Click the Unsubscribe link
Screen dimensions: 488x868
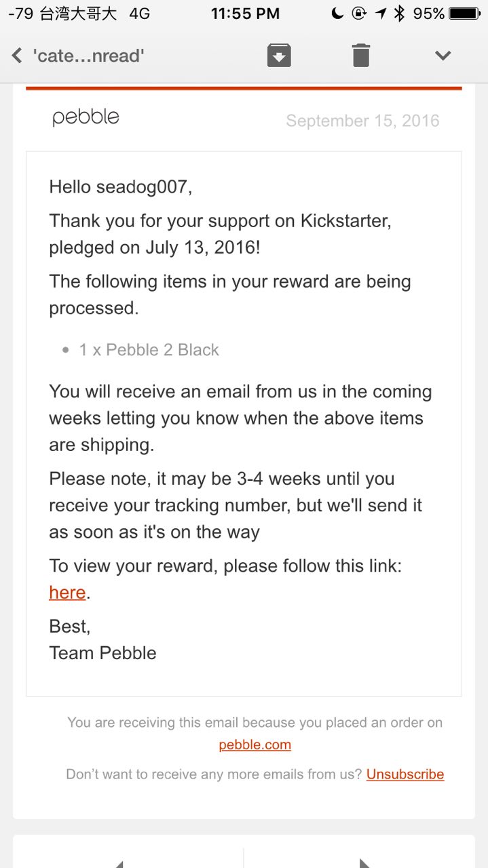[405, 774]
